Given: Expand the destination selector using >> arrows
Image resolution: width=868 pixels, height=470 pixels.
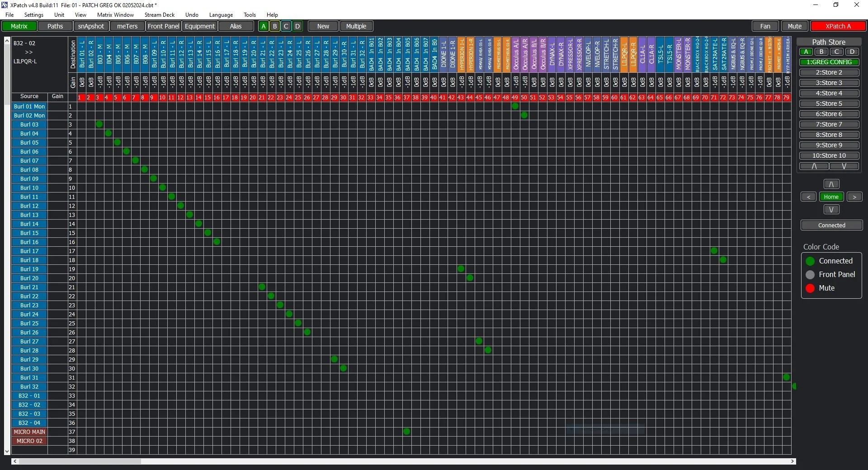Looking at the screenshot, I should (x=28, y=52).
